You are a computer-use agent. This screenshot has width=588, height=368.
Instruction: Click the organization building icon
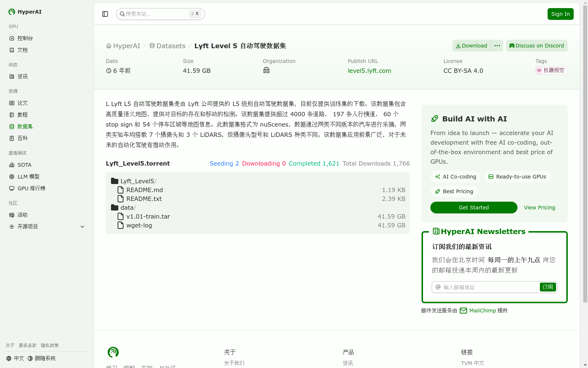[x=266, y=70]
